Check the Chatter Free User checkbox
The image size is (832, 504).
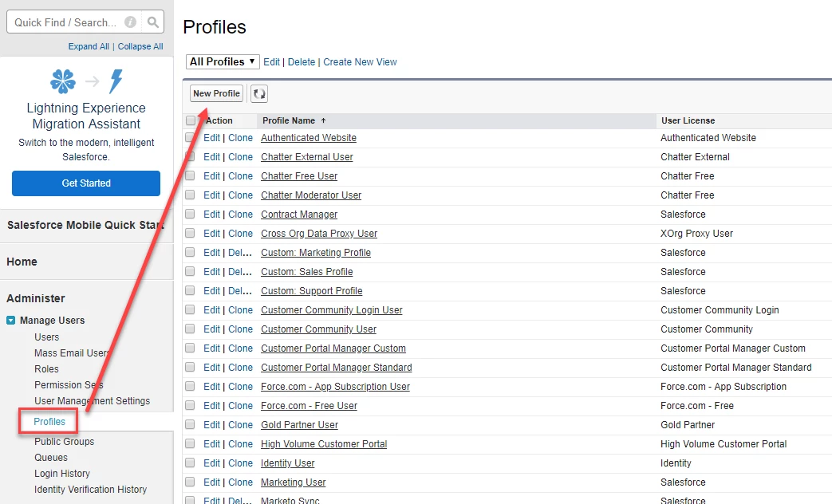[x=189, y=175]
